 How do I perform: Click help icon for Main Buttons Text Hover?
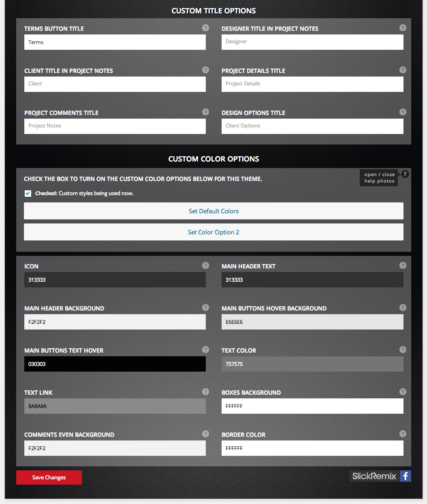tap(206, 350)
